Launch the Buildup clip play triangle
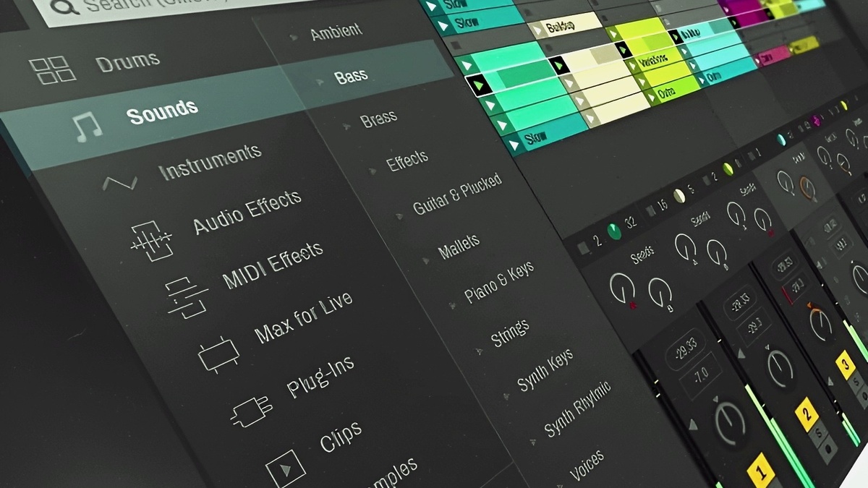Viewport: 868px width, 488px height. point(537,31)
